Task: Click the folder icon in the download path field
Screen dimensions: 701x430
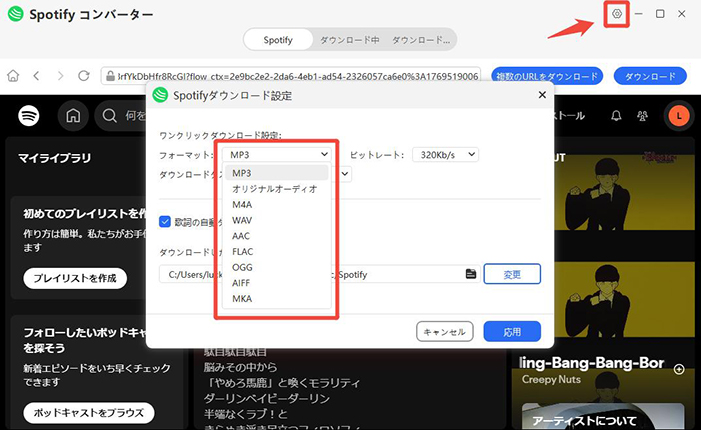Action: click(x=471, y=274)
